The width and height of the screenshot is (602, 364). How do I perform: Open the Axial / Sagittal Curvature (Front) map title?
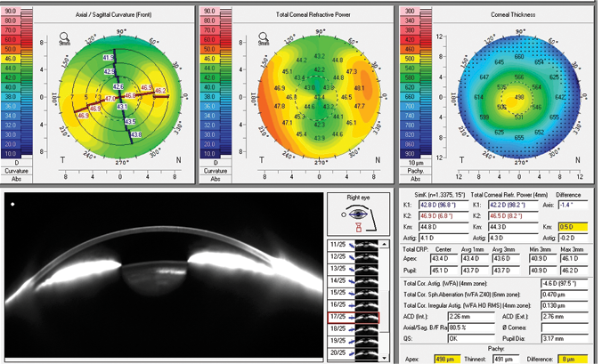(114, 14)
